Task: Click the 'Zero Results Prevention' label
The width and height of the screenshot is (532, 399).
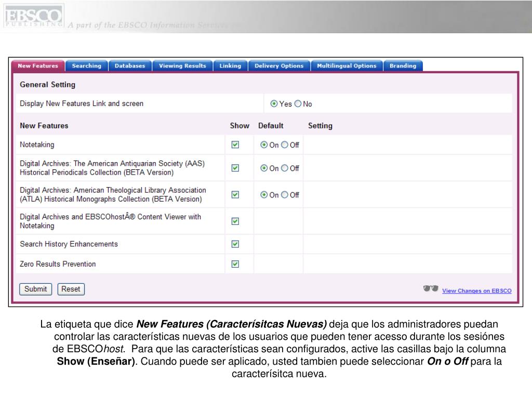Action: (58, 264)
